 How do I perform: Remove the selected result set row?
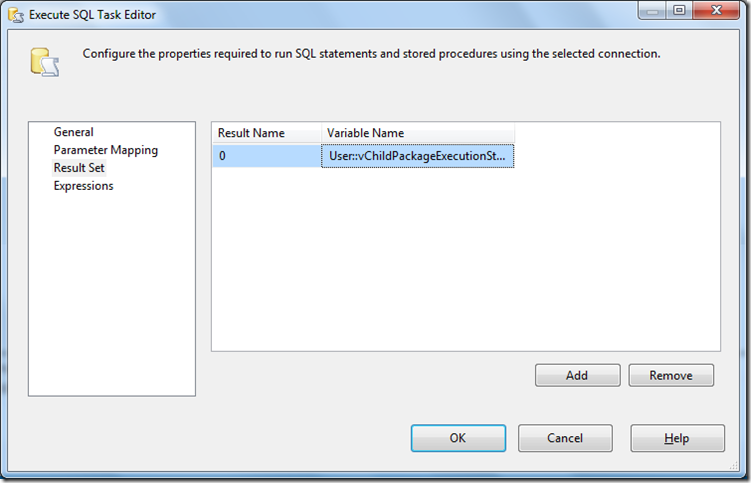pos(671,375)
